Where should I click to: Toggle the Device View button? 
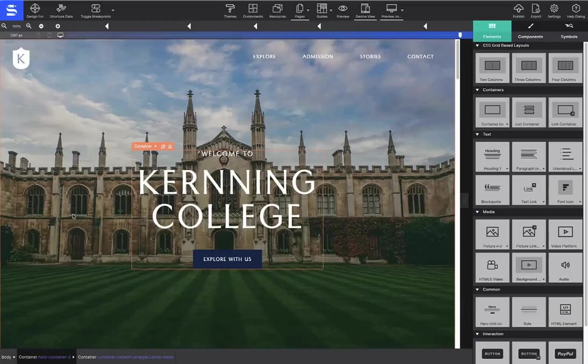[x=365, y=10]
